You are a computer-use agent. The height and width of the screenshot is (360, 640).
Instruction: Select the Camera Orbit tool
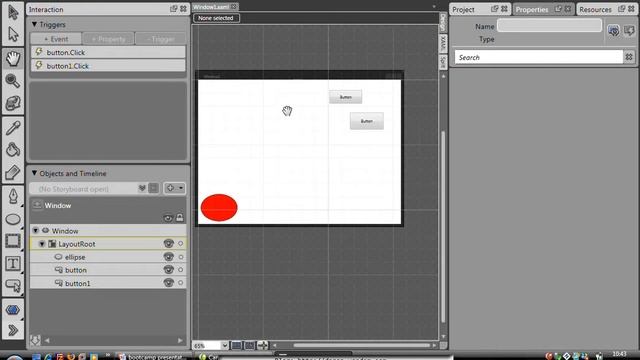(13, 103)
